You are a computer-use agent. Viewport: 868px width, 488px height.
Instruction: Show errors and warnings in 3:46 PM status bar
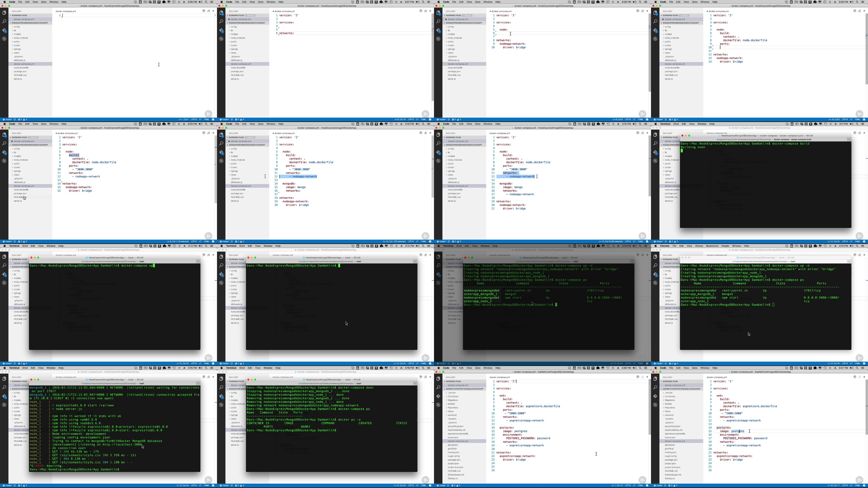(457, 486)
